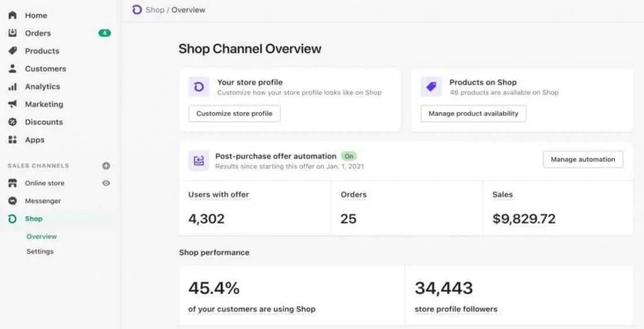Click Shop Channel Overview title
Screen dimensions: 644x329
(x=250, y=48)
